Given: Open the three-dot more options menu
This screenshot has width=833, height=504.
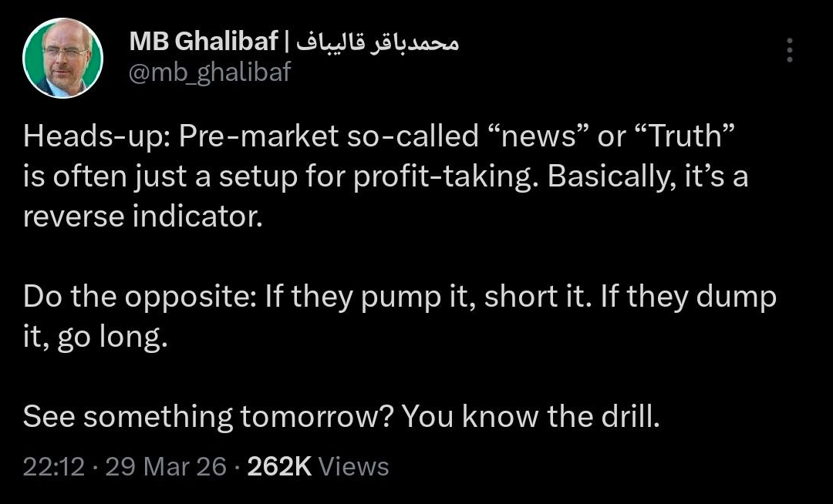Looking at the screenshot, I should tap(788, 51).
